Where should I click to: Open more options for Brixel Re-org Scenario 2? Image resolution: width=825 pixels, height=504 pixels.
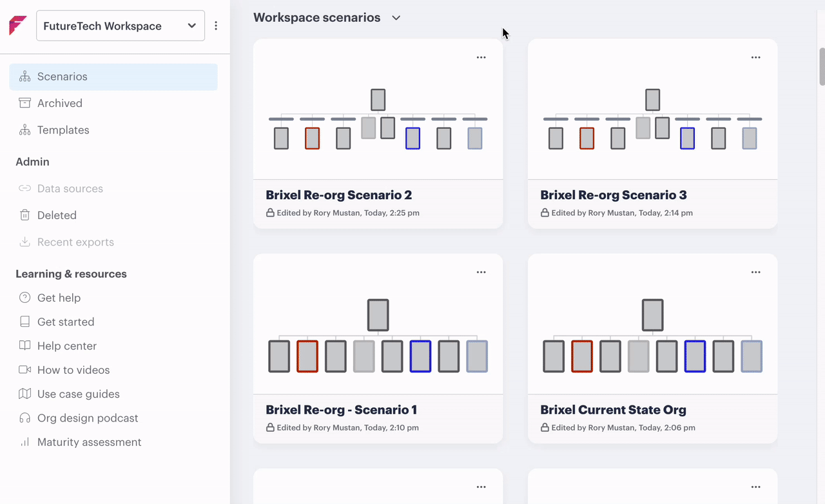click(481, 57)
